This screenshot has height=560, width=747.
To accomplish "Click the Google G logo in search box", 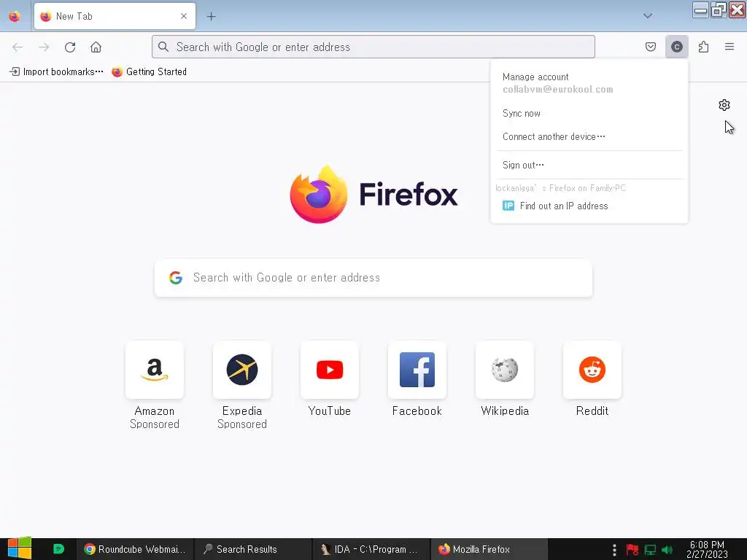I will coord(176,278).
